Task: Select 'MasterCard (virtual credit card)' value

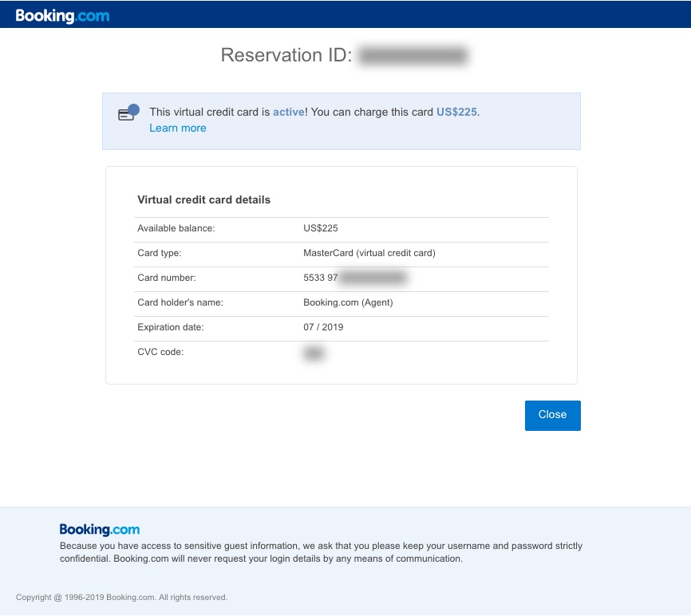Action: [369, 253]
